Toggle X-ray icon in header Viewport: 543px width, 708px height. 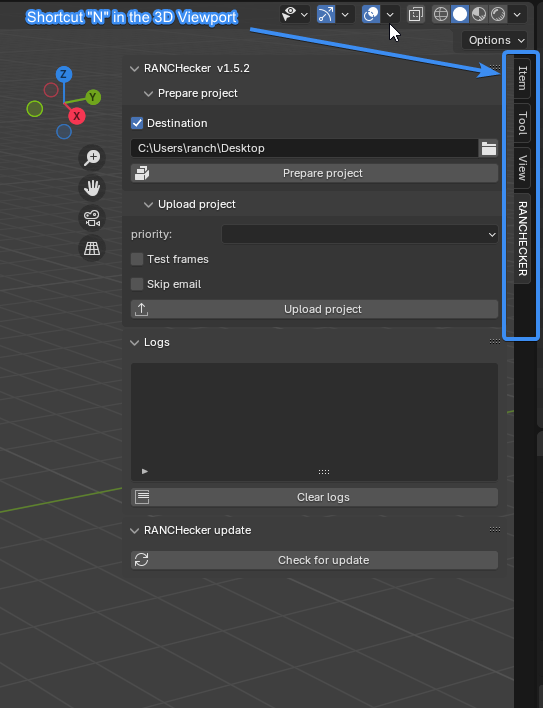coord(415,14)
